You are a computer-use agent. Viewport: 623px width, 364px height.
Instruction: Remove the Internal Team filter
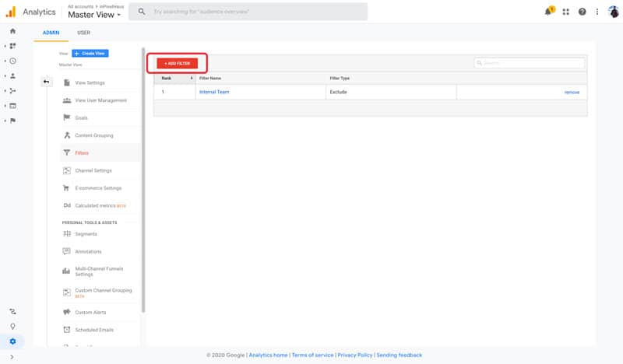click(x=572, y=92)
